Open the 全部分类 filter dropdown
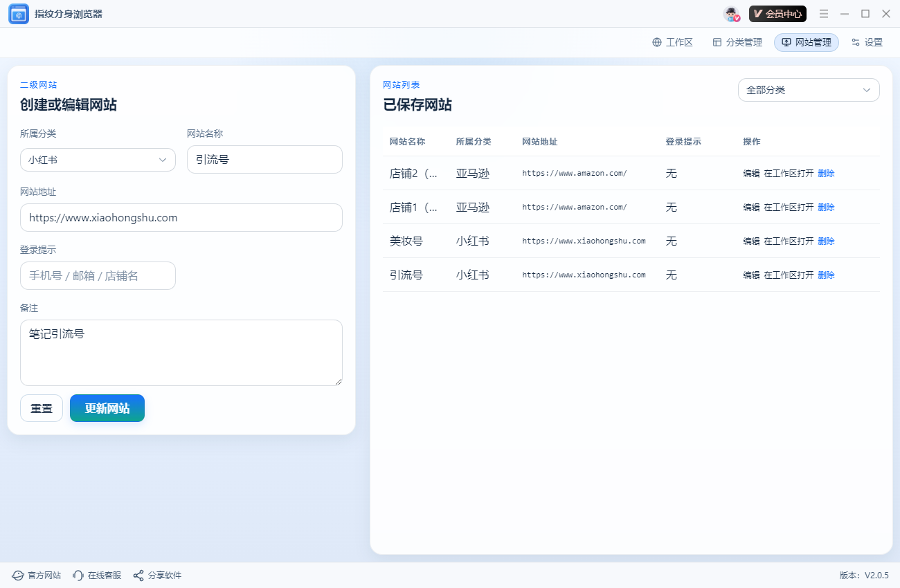The image size is (900, 588). pos(809,90)
